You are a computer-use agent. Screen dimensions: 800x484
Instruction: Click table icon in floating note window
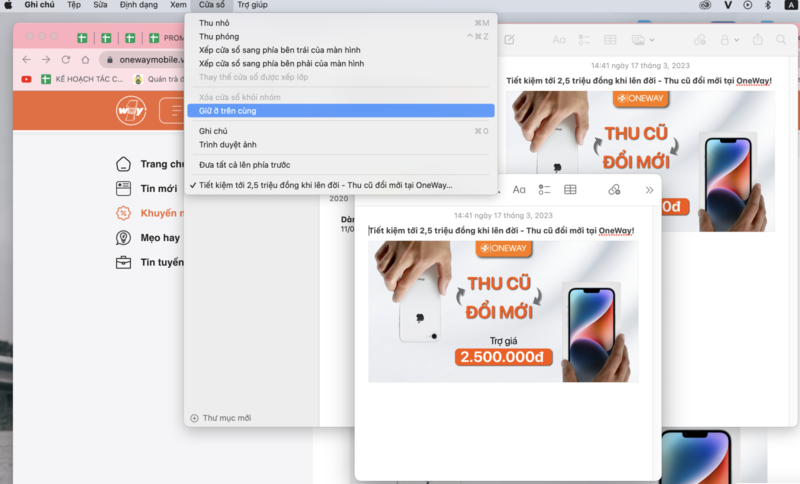(x=570, y=190)
